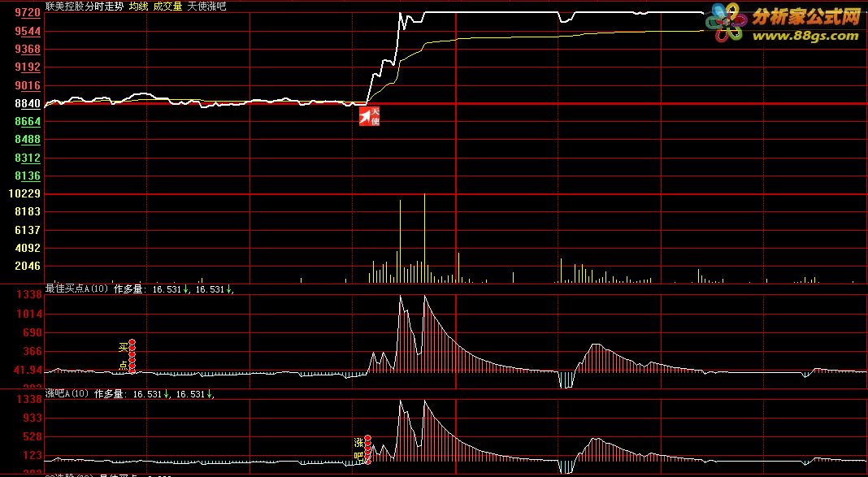Open the 最佳买点A(10) indicator name
Image resolution: width=868 pixels, height=477 pixels.
(77, 288)
